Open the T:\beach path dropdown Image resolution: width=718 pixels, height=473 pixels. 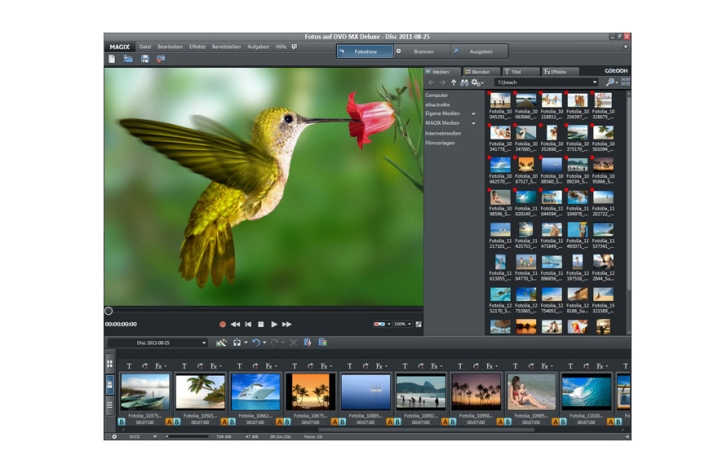coord(595,83)
